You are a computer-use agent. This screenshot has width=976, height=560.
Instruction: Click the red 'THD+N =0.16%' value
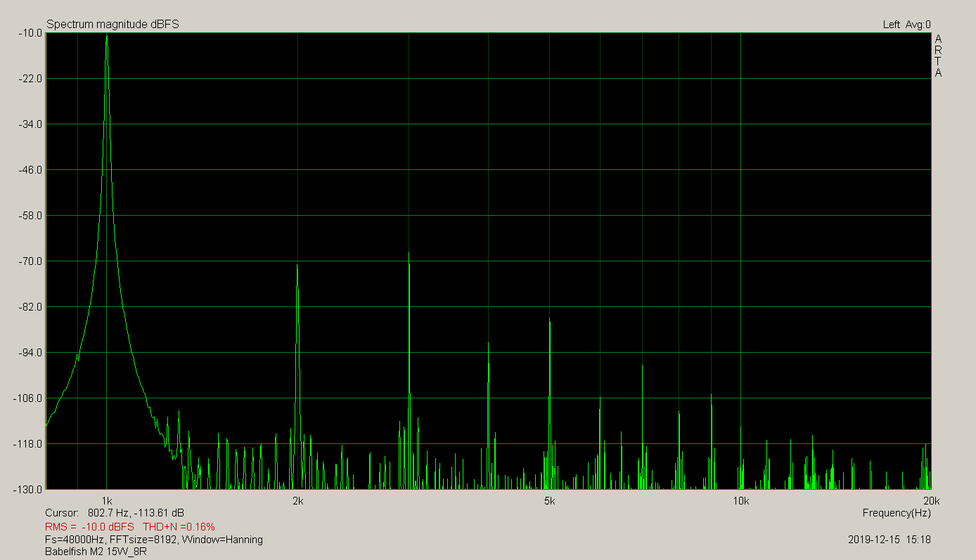click(x=179, y=526)
